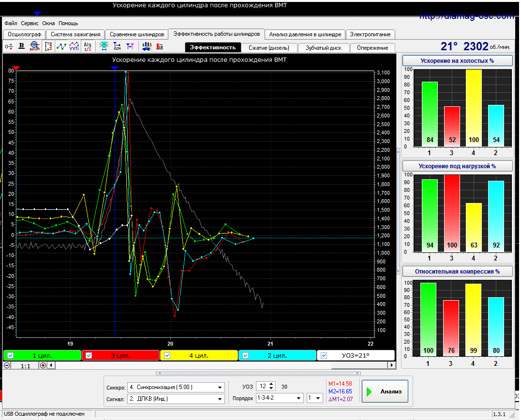Open the Сервис menu
The image size is (521, 420).
(30, 23)
